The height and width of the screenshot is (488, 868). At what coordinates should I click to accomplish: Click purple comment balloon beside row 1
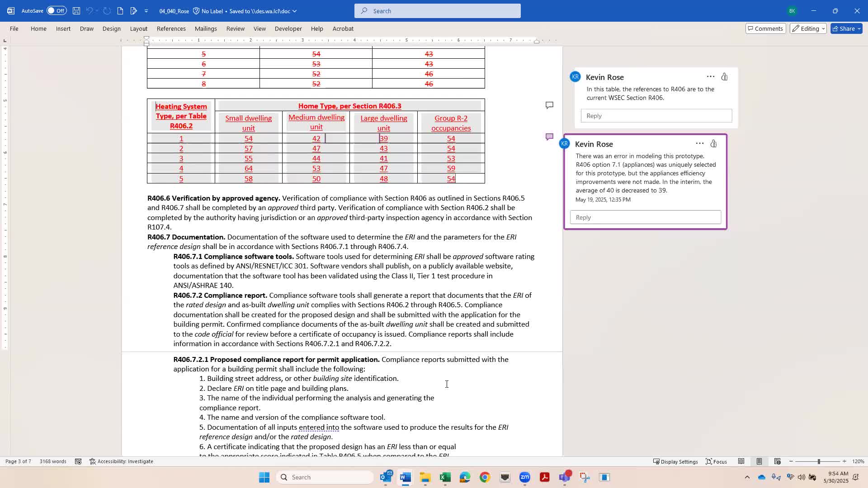point(549,137)
